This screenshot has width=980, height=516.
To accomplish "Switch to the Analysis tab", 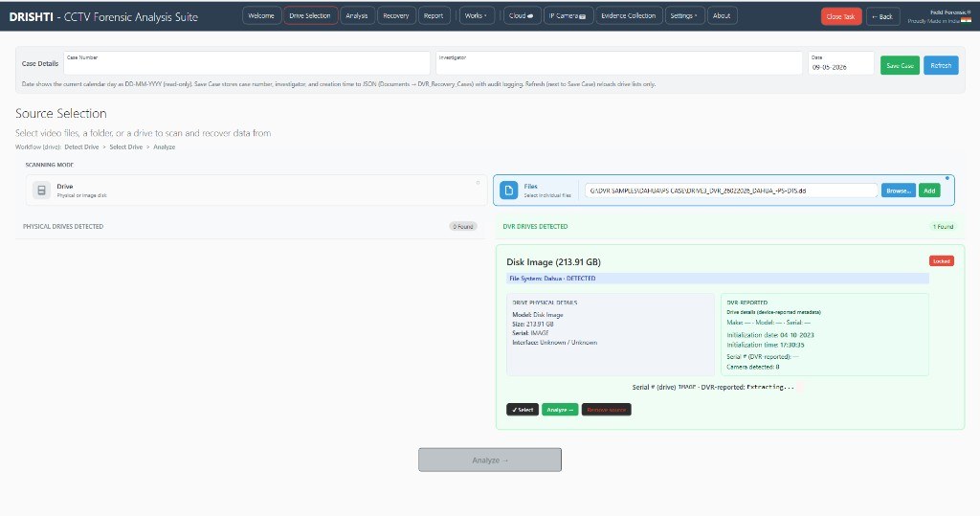I will click(357, 15).
